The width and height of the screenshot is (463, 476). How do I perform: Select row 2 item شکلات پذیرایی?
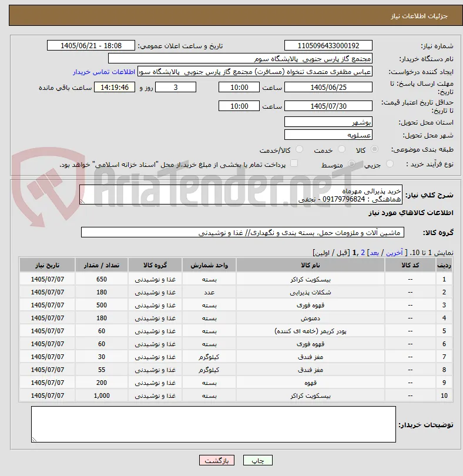pyautogui.click(x=310, y=292)
